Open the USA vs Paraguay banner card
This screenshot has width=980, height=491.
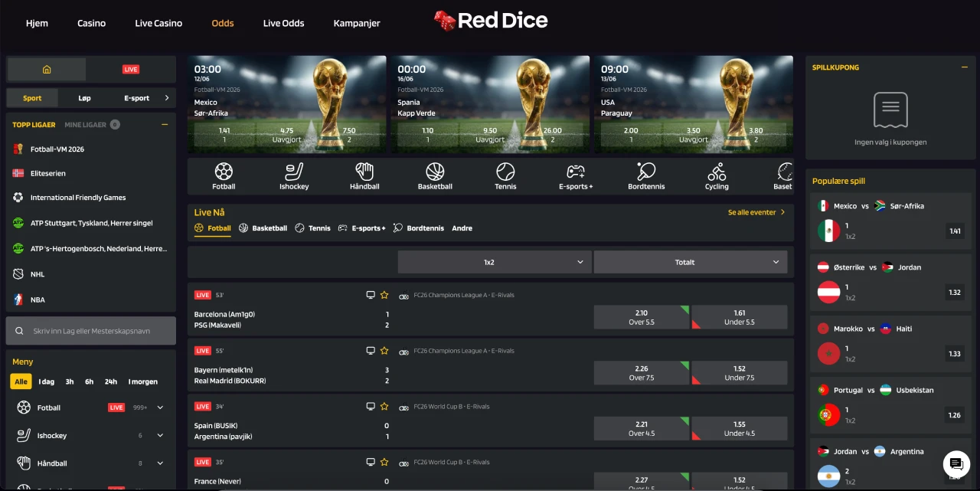coord(694,104)
